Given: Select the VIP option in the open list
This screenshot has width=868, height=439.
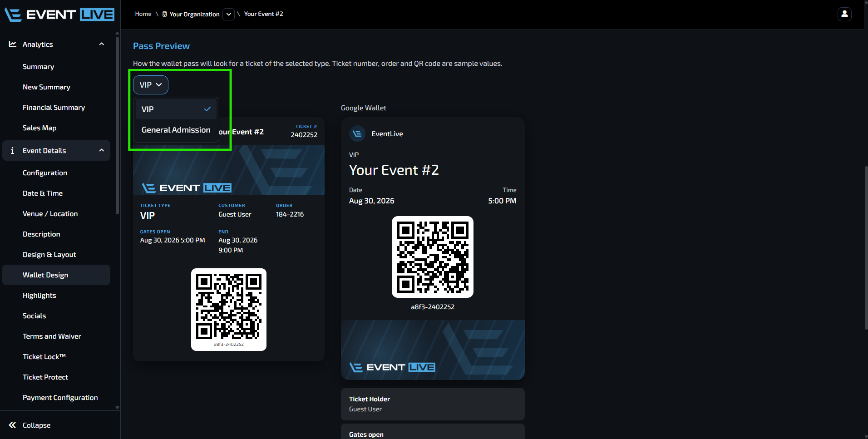Looking at the screenshot, I should coord(176,109).
